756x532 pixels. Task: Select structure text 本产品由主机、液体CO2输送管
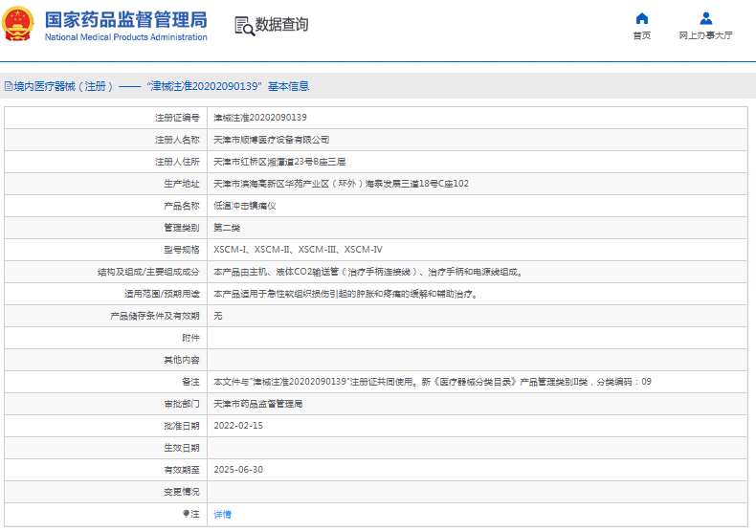tap(368, 272)
